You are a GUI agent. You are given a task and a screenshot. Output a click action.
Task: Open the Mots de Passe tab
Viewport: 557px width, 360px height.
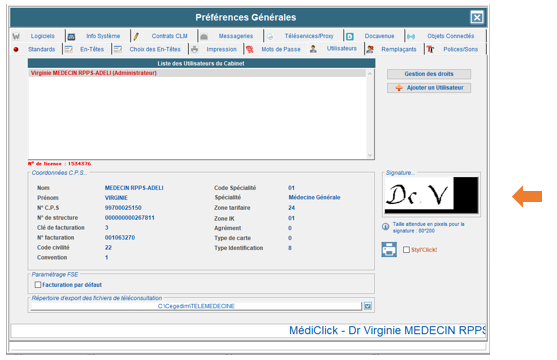tap(281, 49)
